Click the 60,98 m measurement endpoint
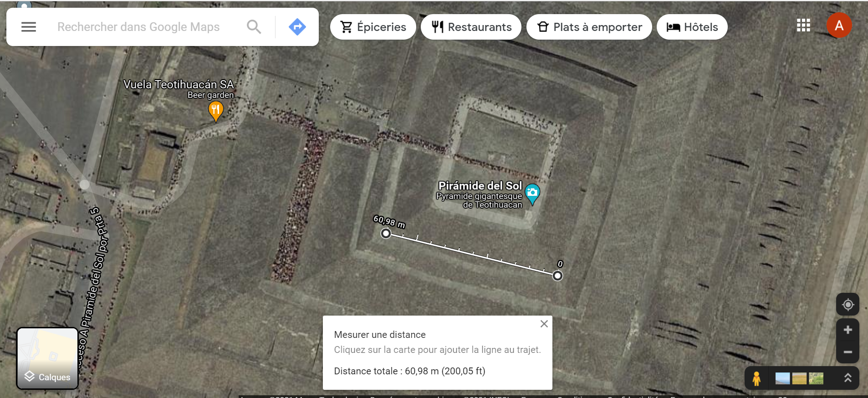 [x=386, y=234]
